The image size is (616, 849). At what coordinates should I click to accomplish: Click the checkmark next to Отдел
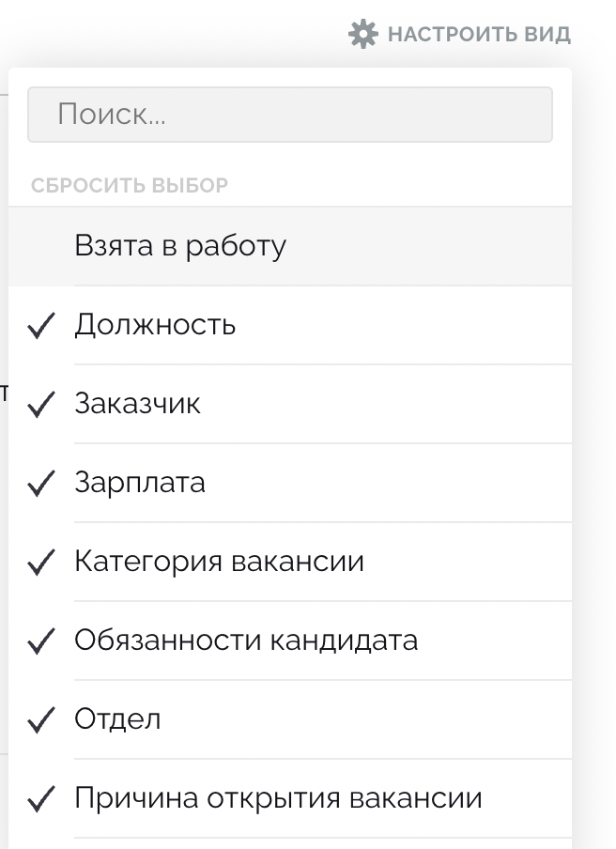41,719
